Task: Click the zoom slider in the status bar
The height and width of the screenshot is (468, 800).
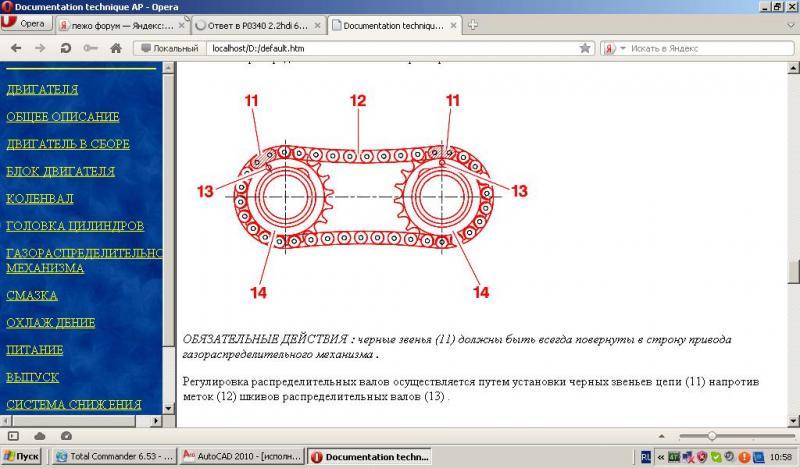Action: pos(712,436)
